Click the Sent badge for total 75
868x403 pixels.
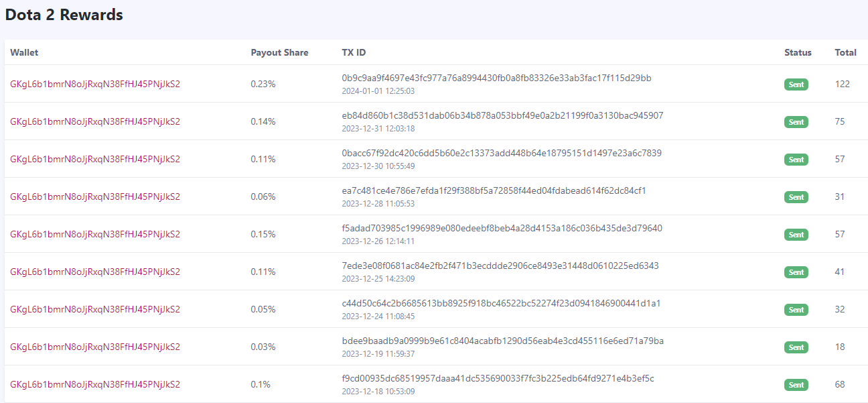click(x=796, y=122)
